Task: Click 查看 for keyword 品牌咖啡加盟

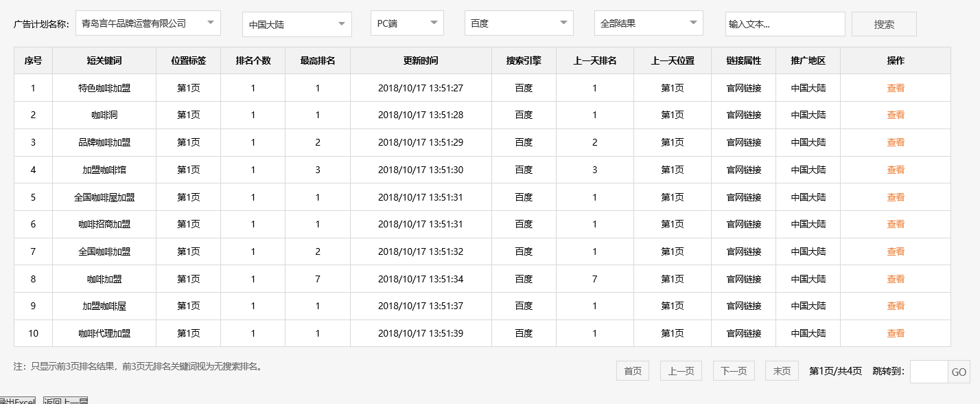Action: 896,142
